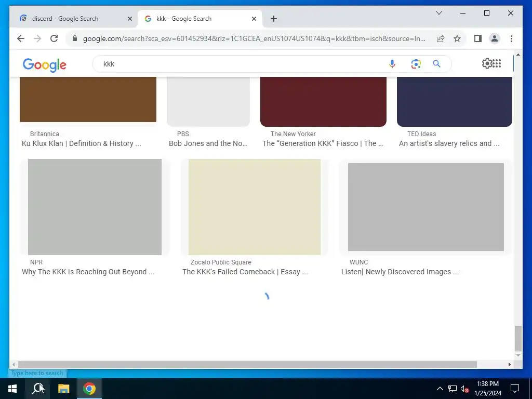Viewport: 532px width, 399px height.
Task: Open File Explorer from the taskbar
Action: pyautogui.click(x=63, y=389)
